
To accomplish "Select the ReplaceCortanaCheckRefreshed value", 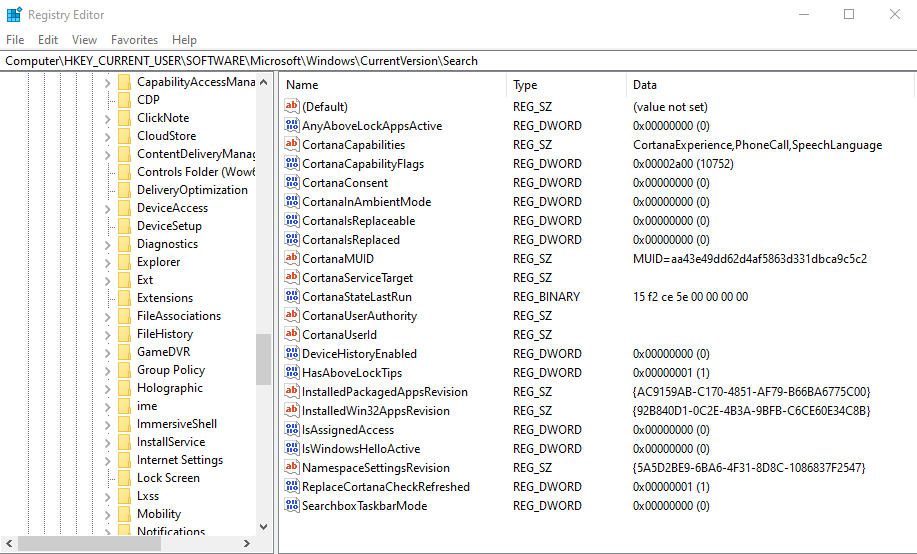I will pyautogui.click(x=386, y=486).
